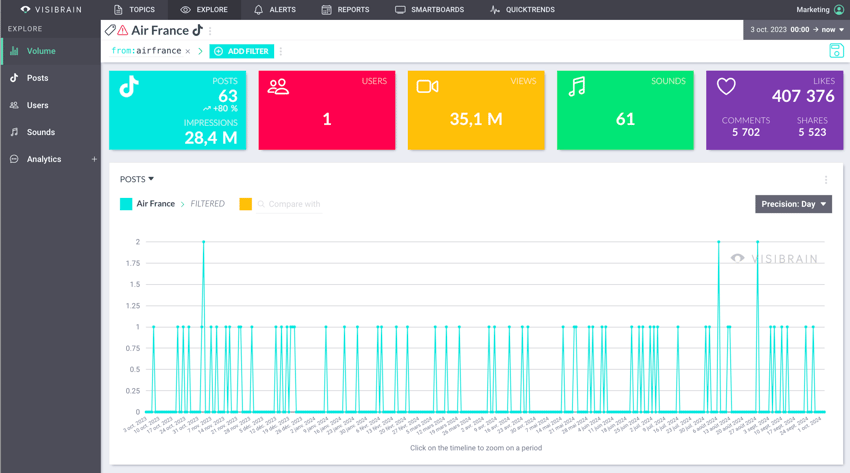The width and height of the screenshot is (850, 473).
Task: Click the video camera icon on Views card
Action: [427, 87]
